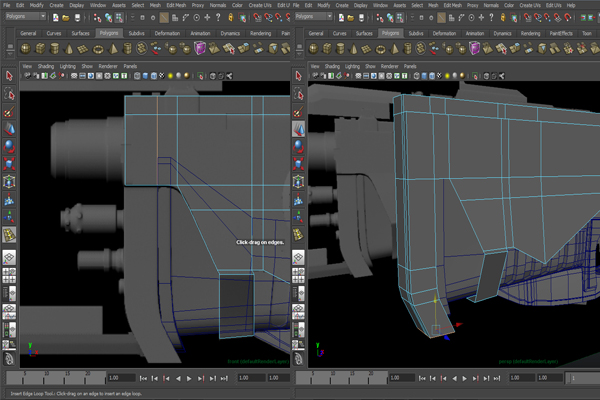Image resolution: width=600 pixels, height=400 pixels.
Task: Select the Rotate tool in right window toolbox
Action: pyautogui.click(x=298, y=147)
